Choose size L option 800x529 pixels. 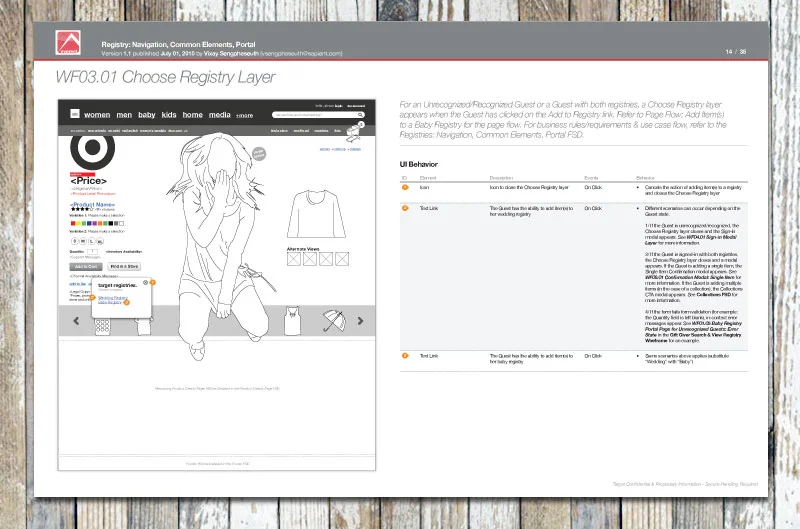click(x=91, y=241)
